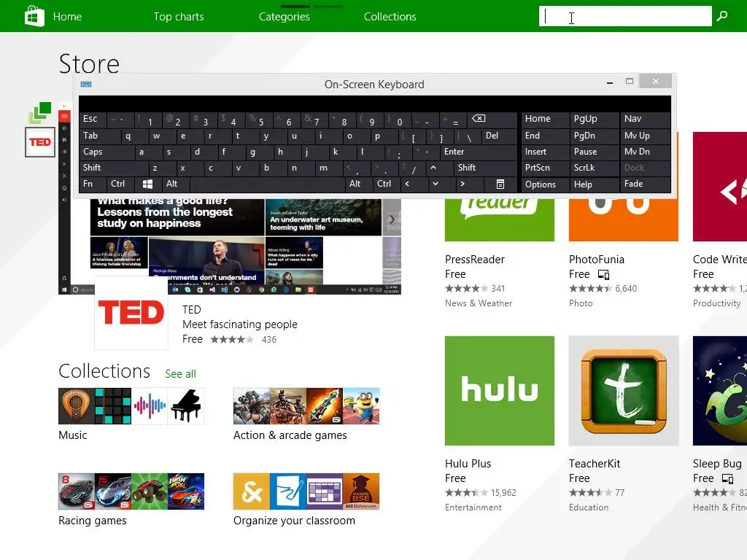747x560 pixels.
Task: Tap the Del key
Action: [x=499, y=136]
